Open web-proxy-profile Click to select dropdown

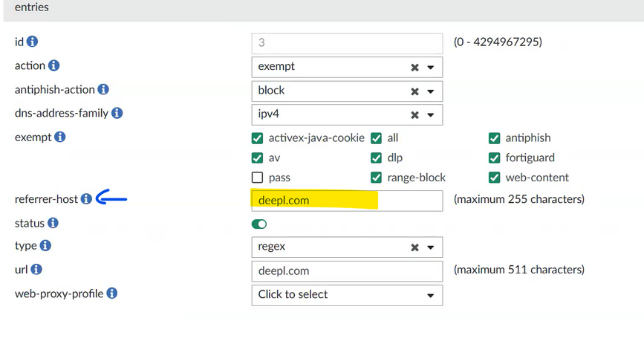click(x=347, y=294)
